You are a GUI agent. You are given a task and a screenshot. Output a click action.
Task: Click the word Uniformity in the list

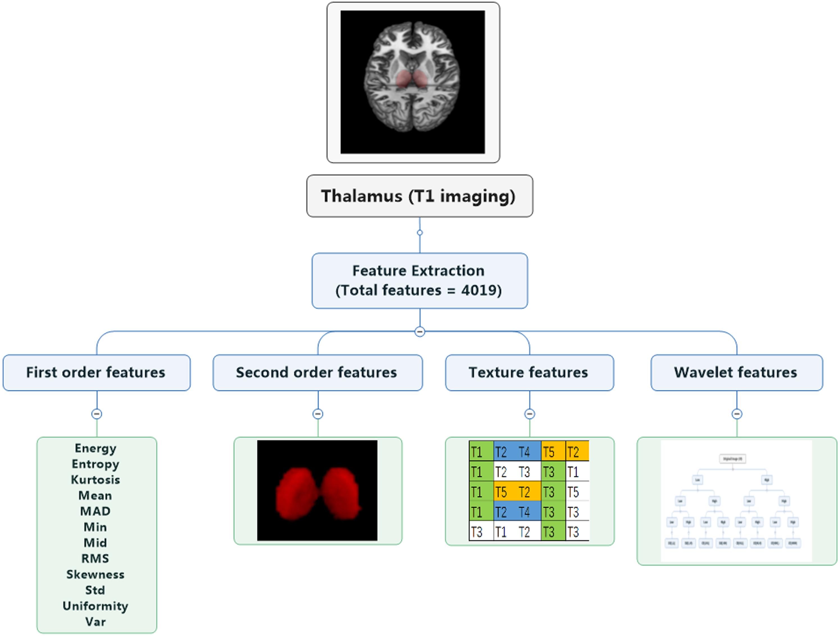click(95, 606)
